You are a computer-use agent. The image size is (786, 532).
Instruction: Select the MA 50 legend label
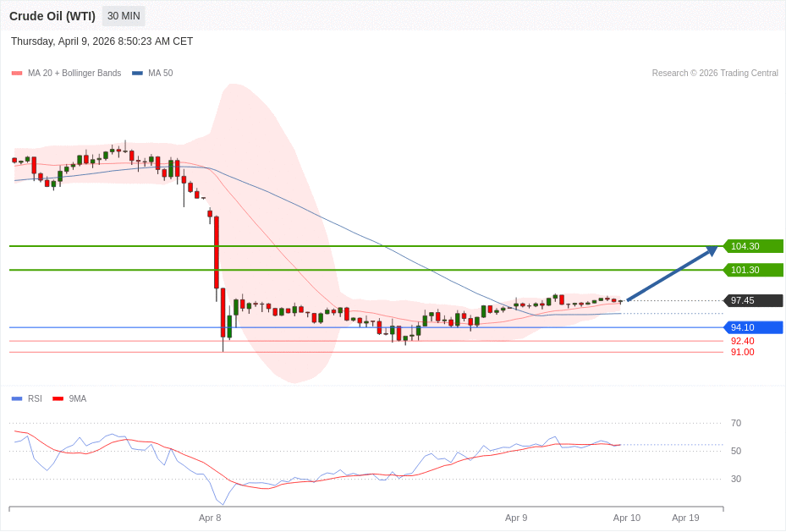click(160, 74)
